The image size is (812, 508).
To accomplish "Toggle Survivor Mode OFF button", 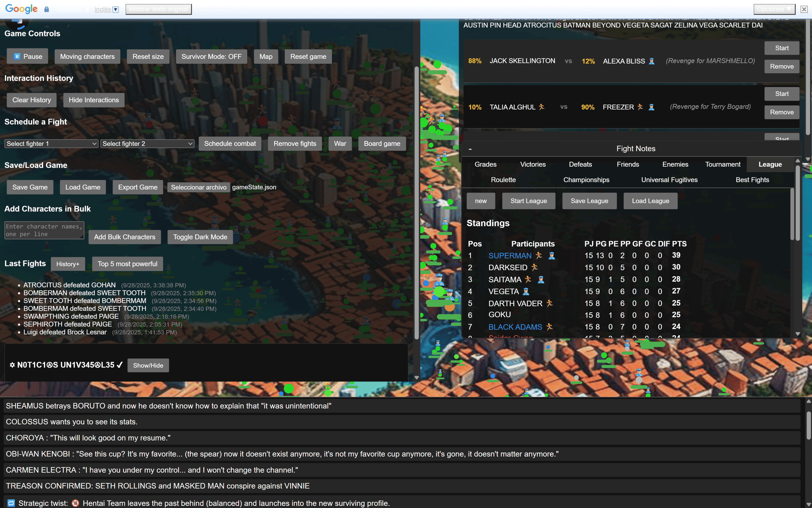I will pos(211,56).
